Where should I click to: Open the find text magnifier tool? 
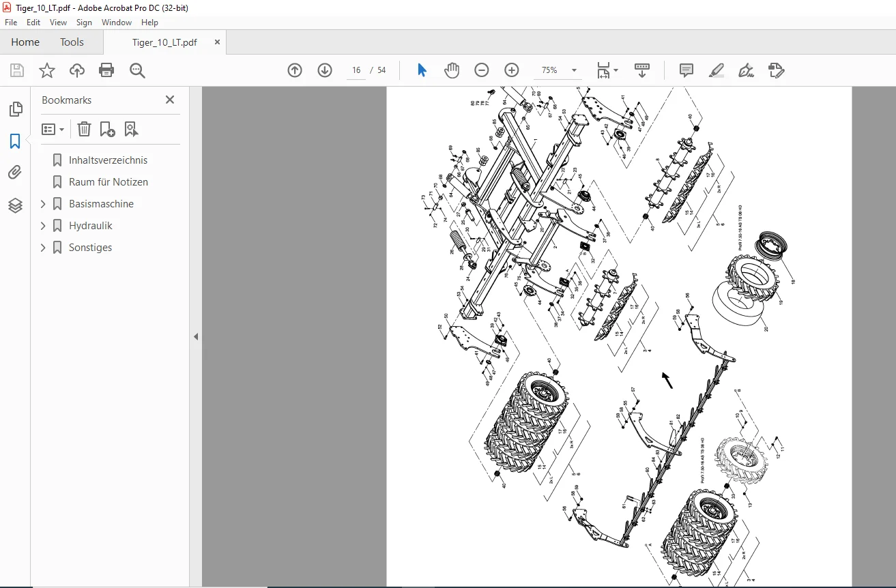click(137, 70)
